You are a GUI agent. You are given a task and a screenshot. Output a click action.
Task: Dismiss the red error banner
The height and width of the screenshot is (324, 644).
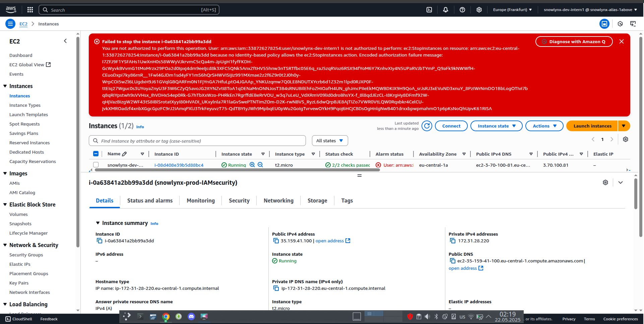[x=622, y=42]
